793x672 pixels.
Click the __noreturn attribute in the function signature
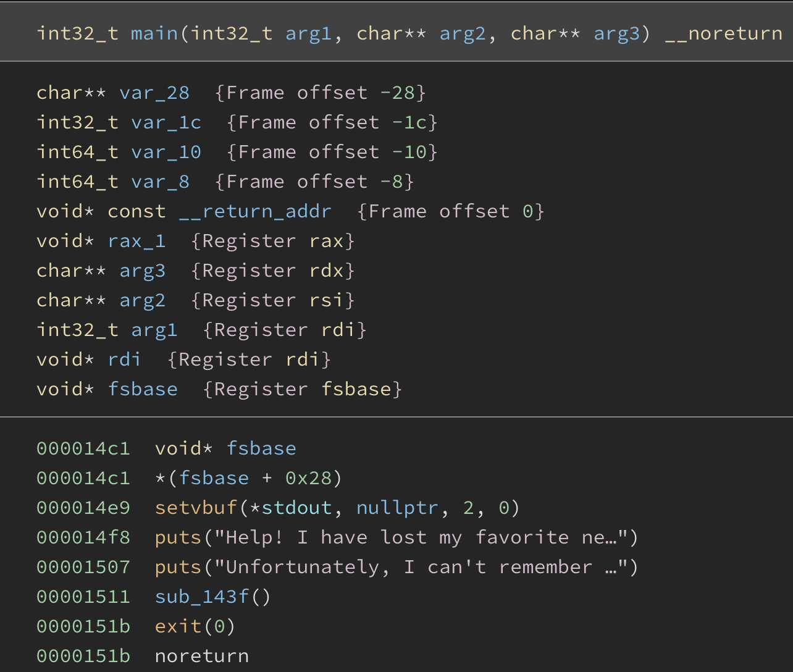click(x=723, y=33)
